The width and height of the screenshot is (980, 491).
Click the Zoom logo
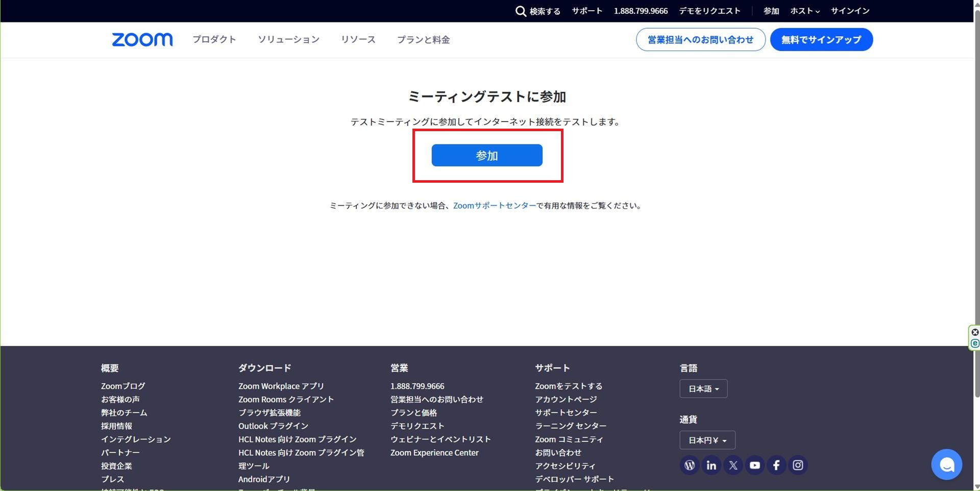pos(142,40)
